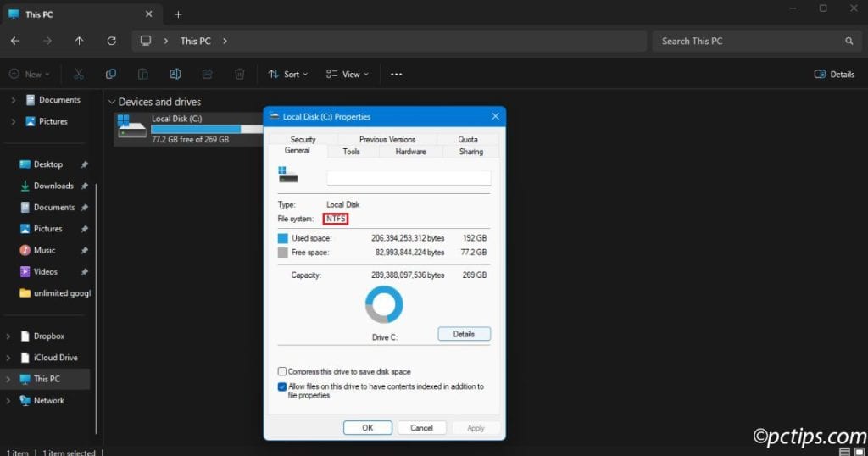Go forward with the right arrow
This screenshot has width=868, height=456.
47,41
